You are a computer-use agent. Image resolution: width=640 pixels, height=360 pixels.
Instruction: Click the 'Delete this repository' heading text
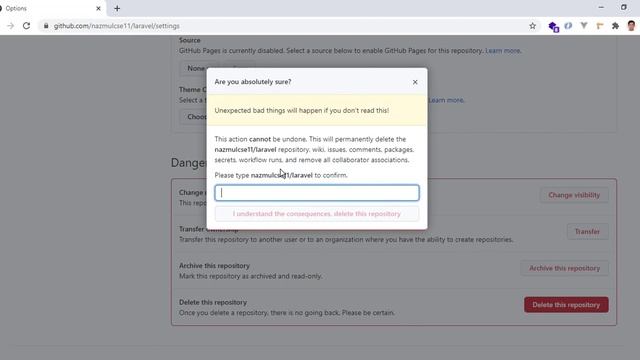click(x=213, y=302)
